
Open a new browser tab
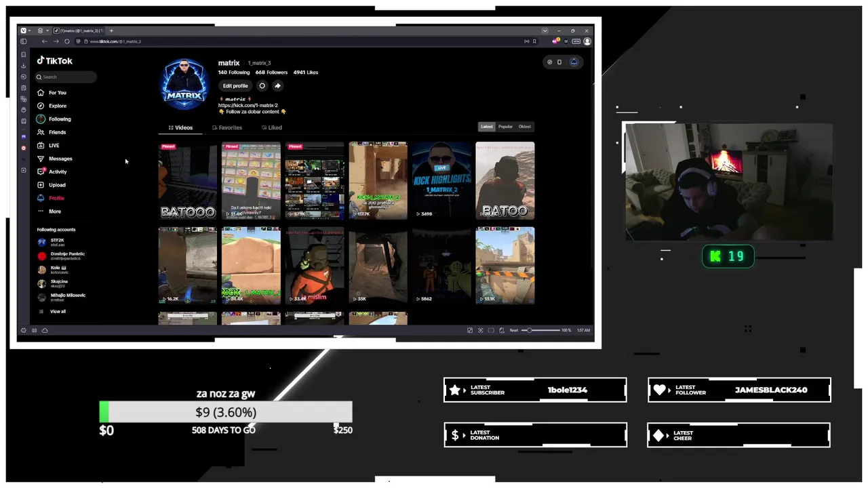coord(111,30)
